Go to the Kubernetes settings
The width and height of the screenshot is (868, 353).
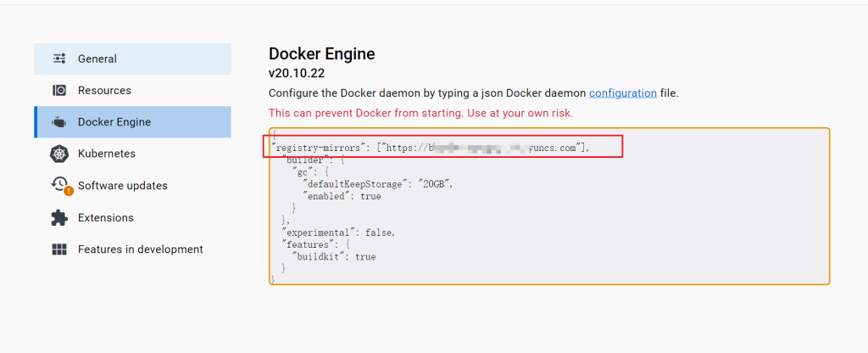(x=107, y=154)
